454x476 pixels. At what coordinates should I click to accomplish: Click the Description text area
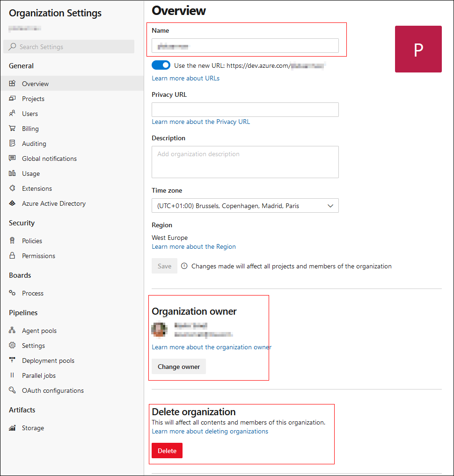[245, 162]
